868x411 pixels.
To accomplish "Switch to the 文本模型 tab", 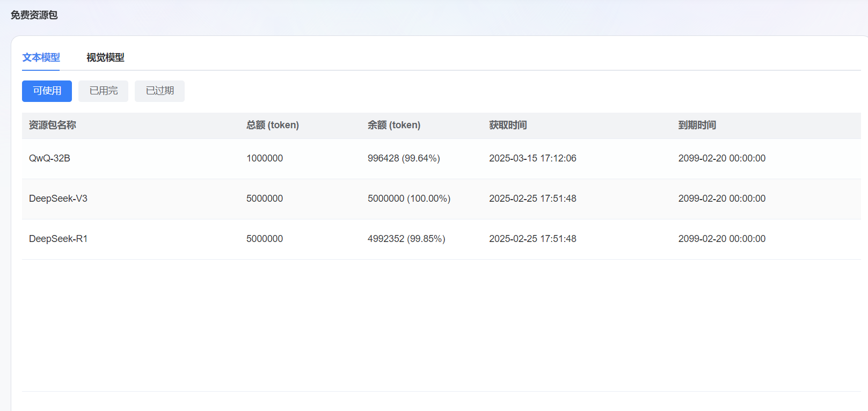I will [x=41, y=57].
